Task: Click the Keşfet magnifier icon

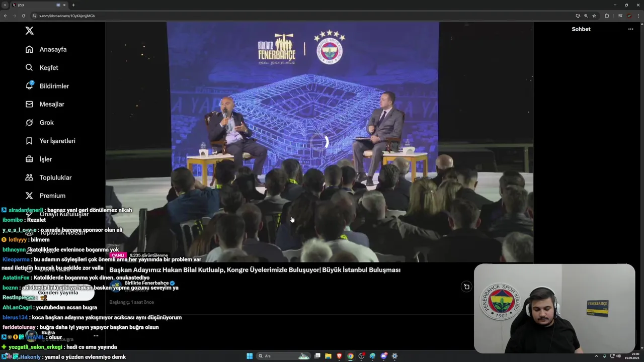Action: (x=29, y=67)
